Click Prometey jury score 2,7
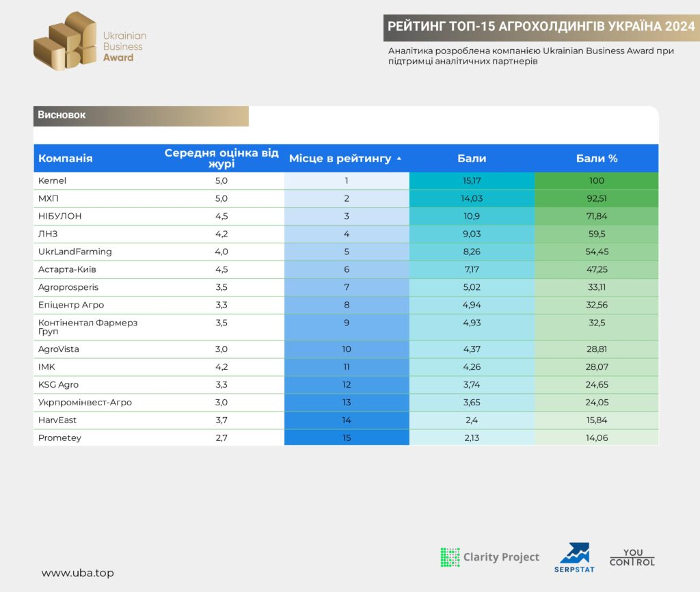Viewport: 700px width, 592px height. coord(221,438)
